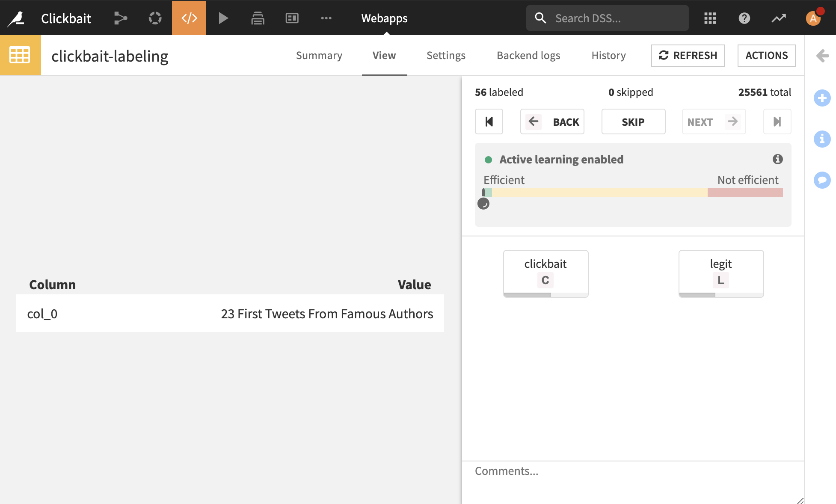Click the active learning efficiency bar

click(x=633, y=193)
